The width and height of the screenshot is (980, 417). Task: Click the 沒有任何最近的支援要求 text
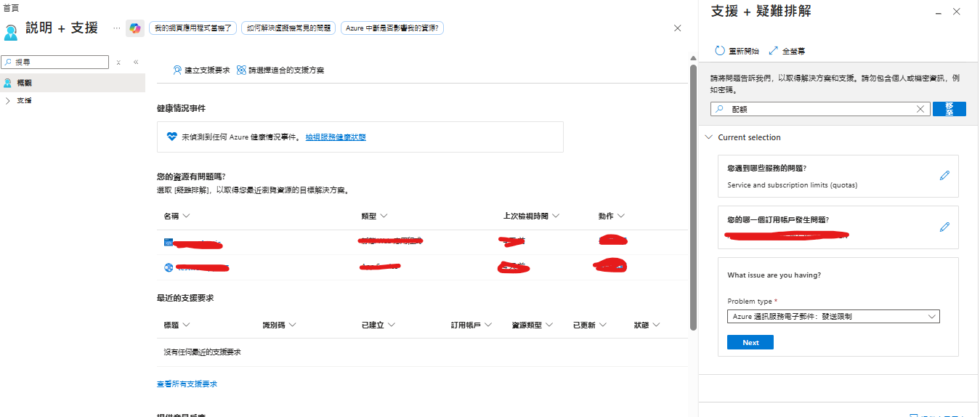point(202,352)
